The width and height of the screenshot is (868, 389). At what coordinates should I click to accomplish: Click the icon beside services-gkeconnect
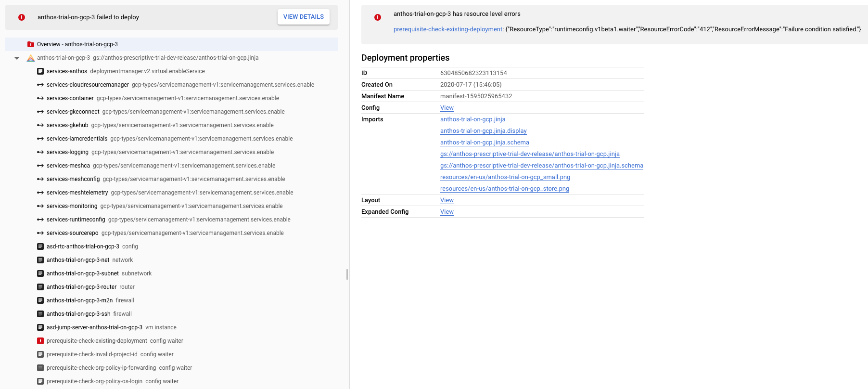[x=40, y=112]
